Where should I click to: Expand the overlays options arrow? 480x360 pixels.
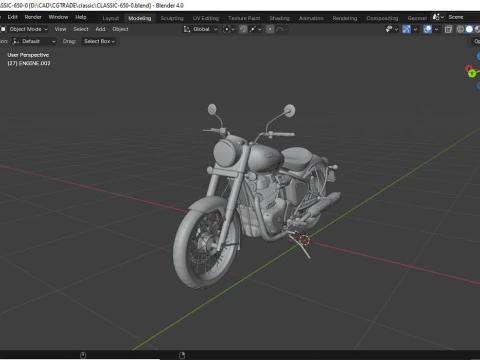pos(436,29)
